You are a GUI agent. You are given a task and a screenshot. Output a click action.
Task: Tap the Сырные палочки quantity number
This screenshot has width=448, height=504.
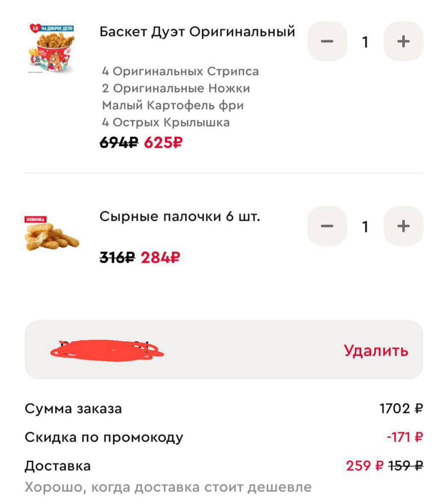365,226
